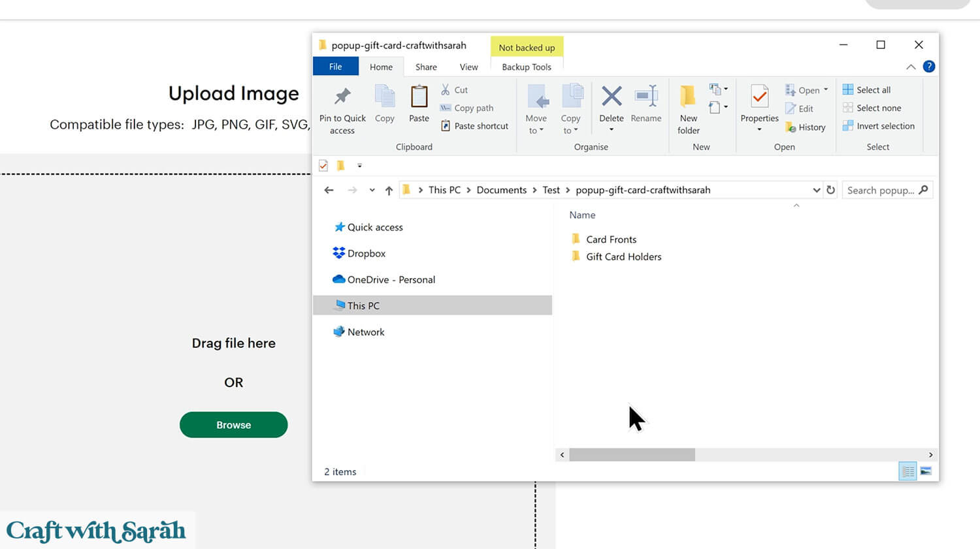Click the History icon in Open group
Viewport: 980px width, 549px height.
point(791,127)
